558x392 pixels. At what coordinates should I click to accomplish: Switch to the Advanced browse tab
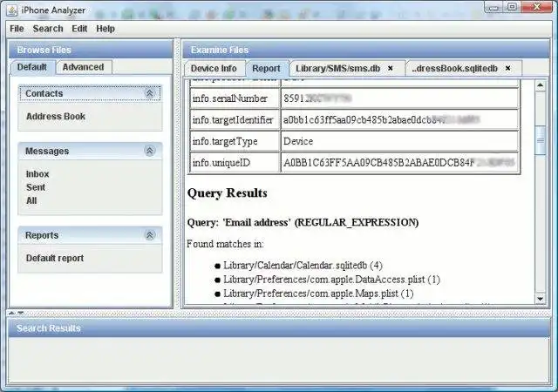point(84,67)
